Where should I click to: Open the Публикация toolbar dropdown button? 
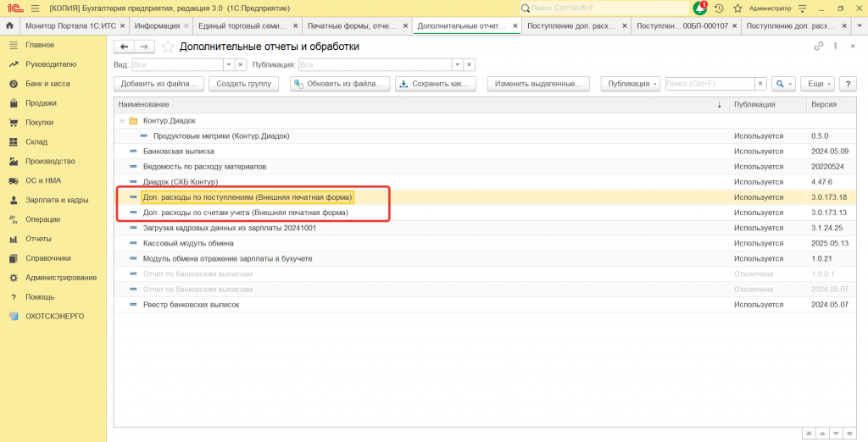pos(631,84)
